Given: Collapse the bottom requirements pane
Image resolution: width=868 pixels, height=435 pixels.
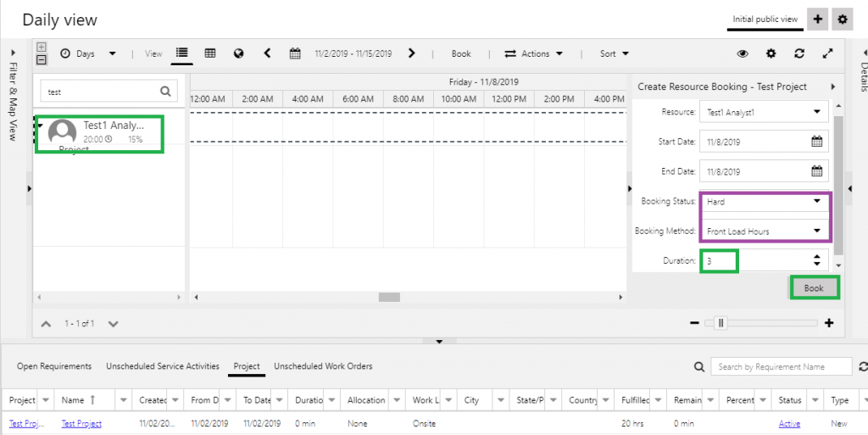Looking at the screenshot, I should click(x=440, y=342).
